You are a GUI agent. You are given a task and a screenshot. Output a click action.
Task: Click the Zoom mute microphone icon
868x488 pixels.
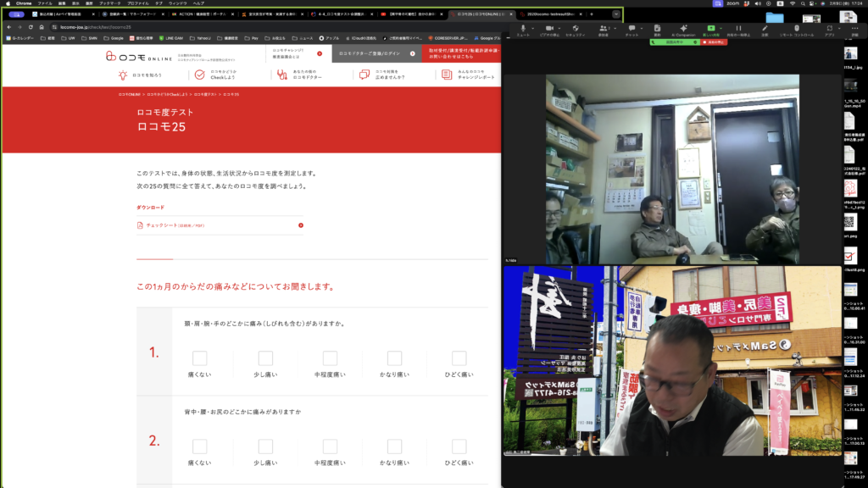point(522,28)
